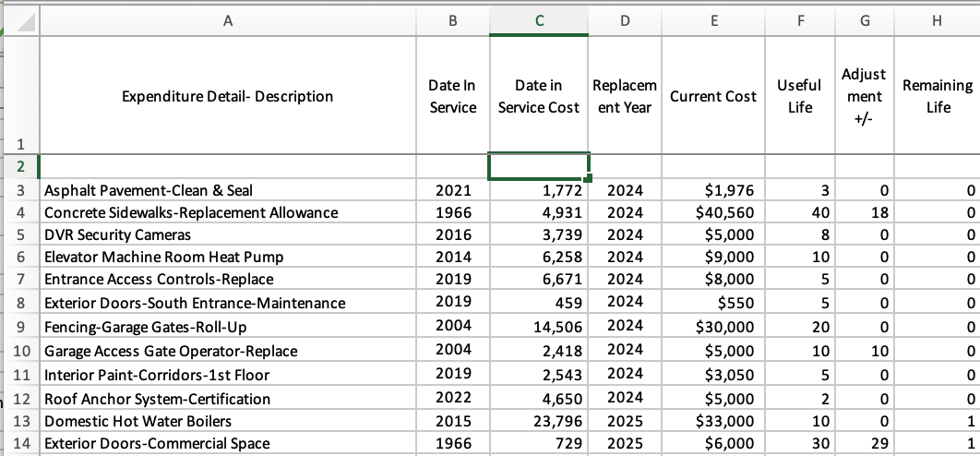Click Adjustment value 29 for Exterior Doors-Commercial Space
The height and width of the screenshot is (456, 980).
click(x=864, y=444)
